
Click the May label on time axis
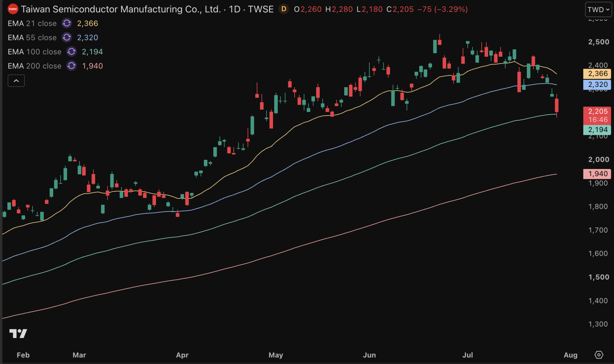[276, 355]
